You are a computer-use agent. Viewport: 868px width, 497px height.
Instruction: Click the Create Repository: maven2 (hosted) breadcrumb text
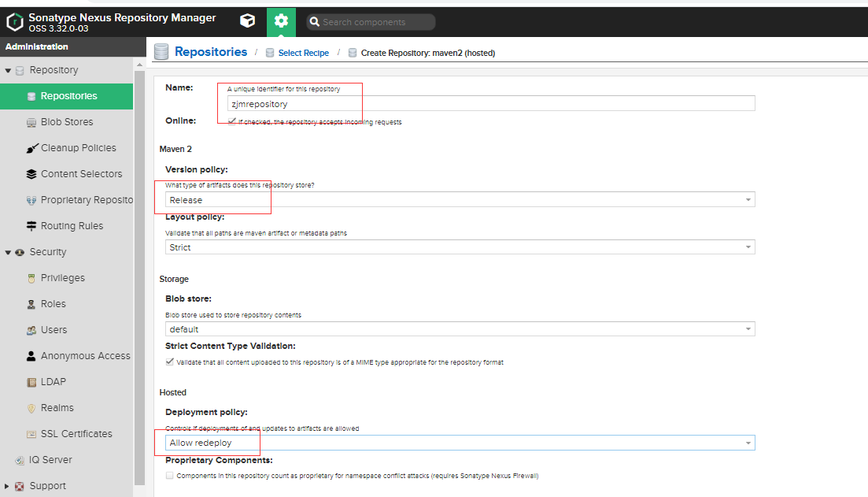click(x=428, y=54)
